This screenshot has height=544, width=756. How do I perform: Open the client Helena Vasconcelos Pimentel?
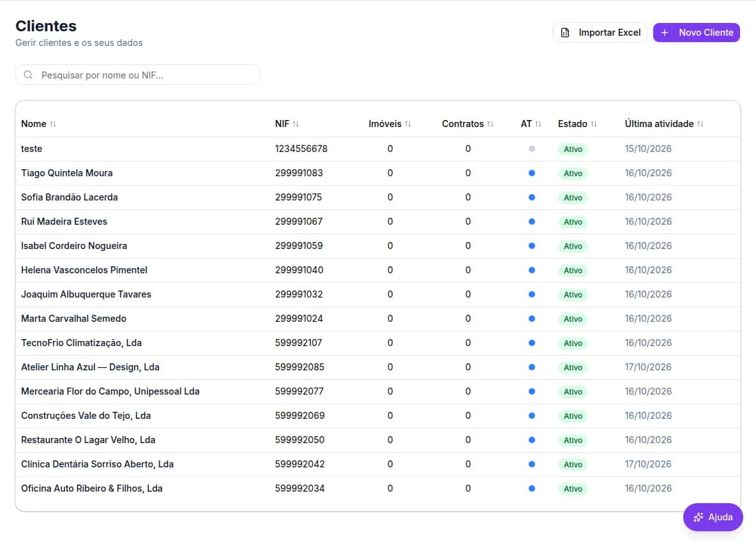pos(84,270)
